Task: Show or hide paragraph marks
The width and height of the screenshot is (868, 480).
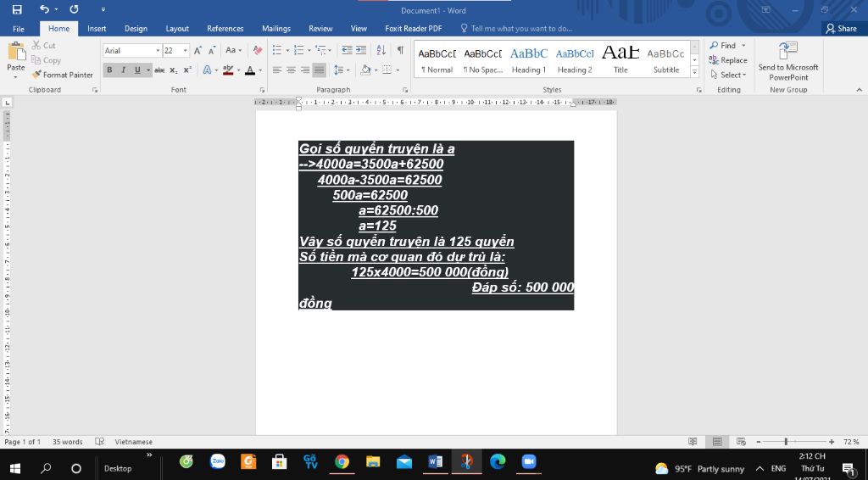Action: tap(400, 50)
